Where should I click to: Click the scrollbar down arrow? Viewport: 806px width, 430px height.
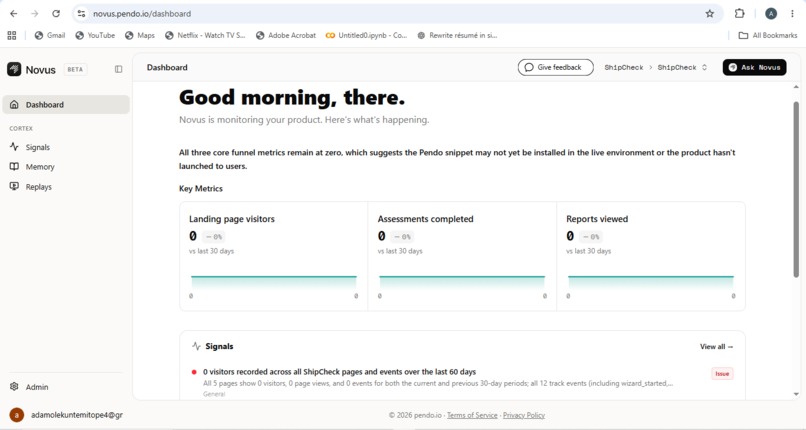pos(796,394)
